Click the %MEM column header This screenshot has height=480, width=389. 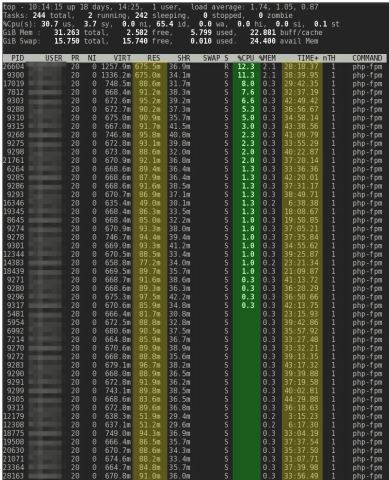(x=267, y=58)
